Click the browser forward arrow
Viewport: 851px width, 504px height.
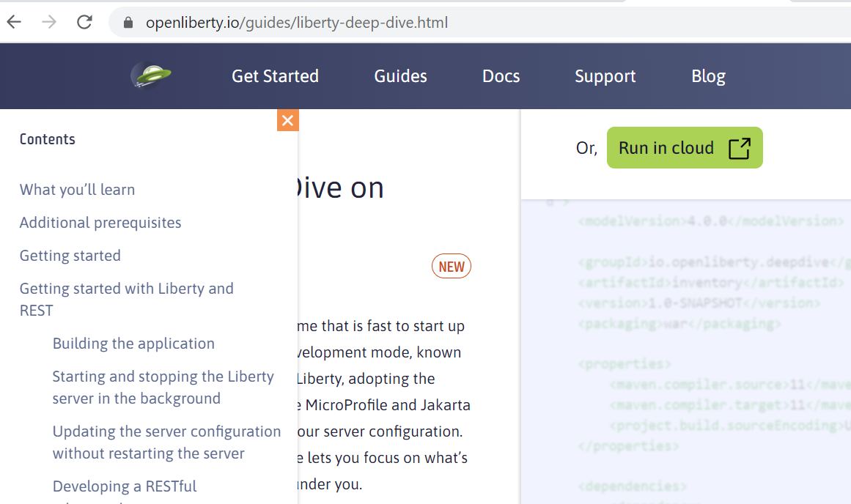[x=49, y=22]
